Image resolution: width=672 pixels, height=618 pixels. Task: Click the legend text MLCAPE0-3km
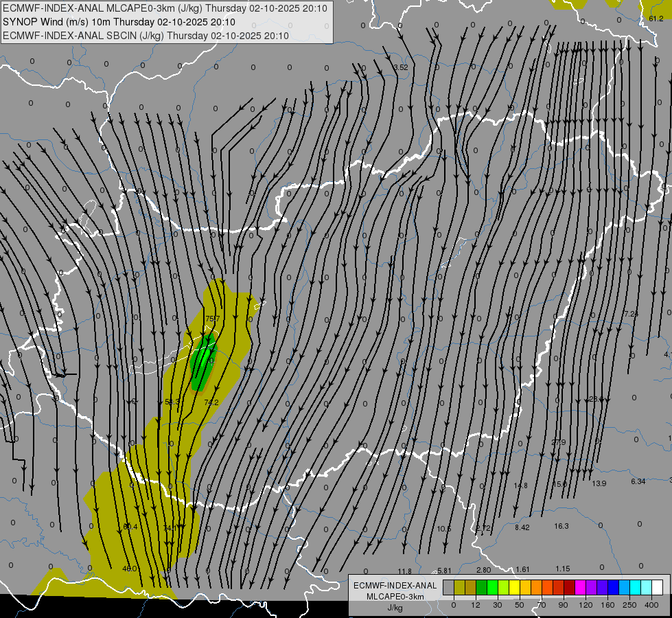(395, 597)
